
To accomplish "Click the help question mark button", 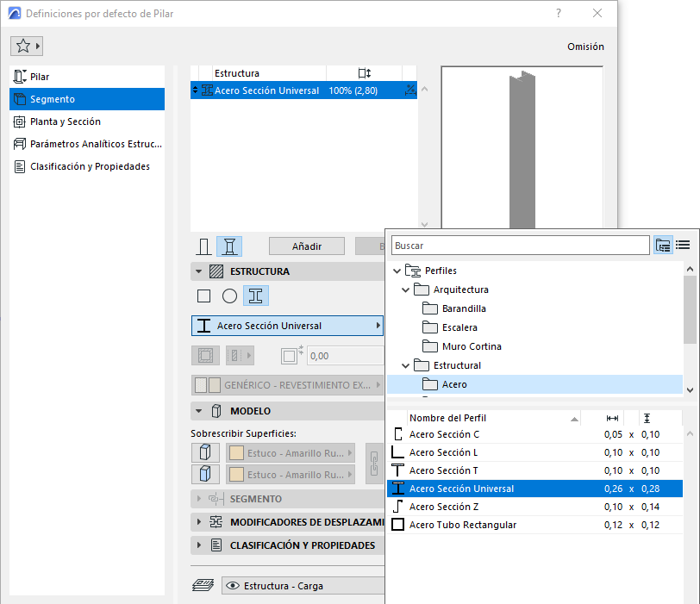I will (x=559, y=14).
